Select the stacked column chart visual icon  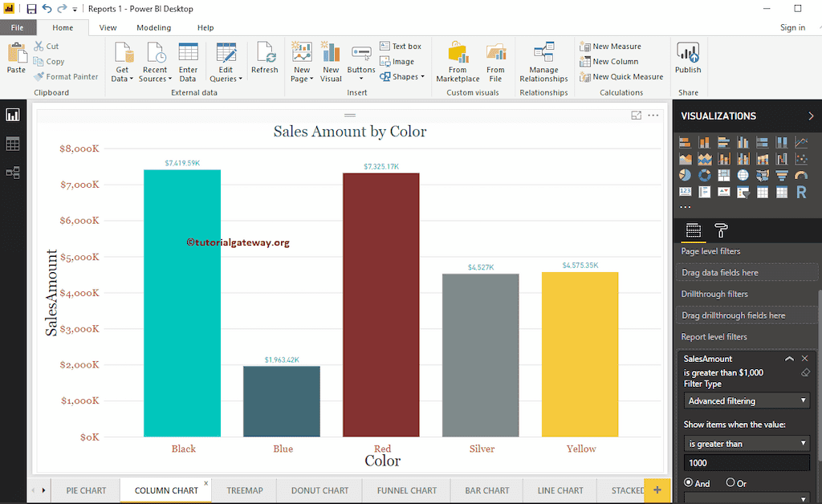pos(704,142)
